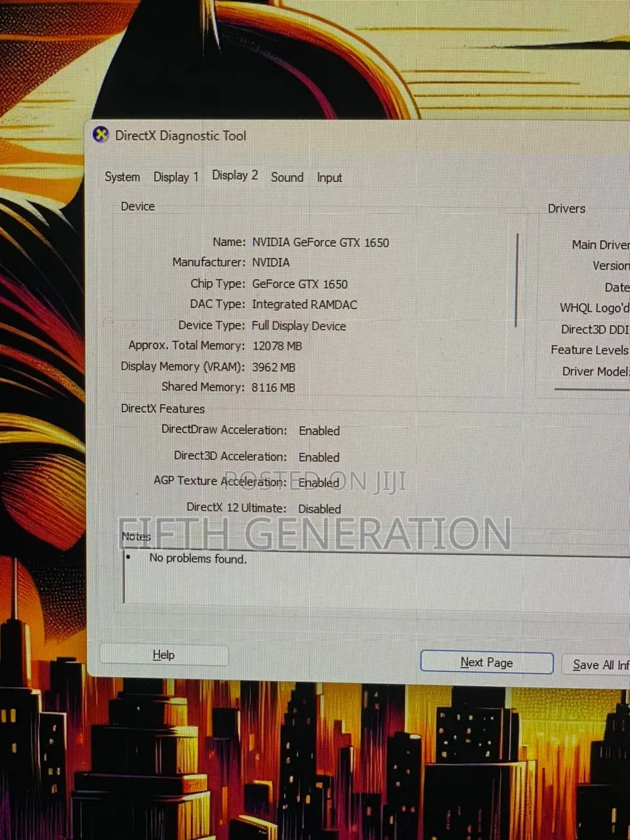The image size is (630, 840).
Task: Open the Input tab
Action: click(x=329, y=177)
